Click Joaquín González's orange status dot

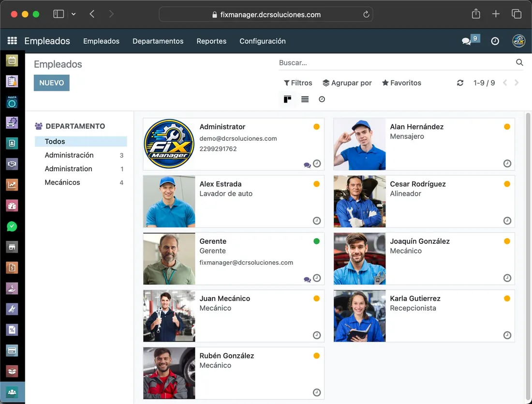coord(507,241)
